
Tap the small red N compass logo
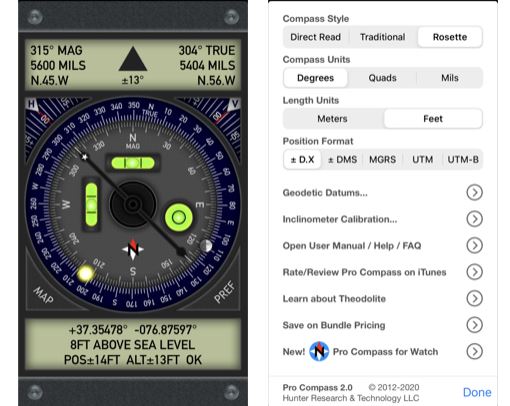point(133,249)
